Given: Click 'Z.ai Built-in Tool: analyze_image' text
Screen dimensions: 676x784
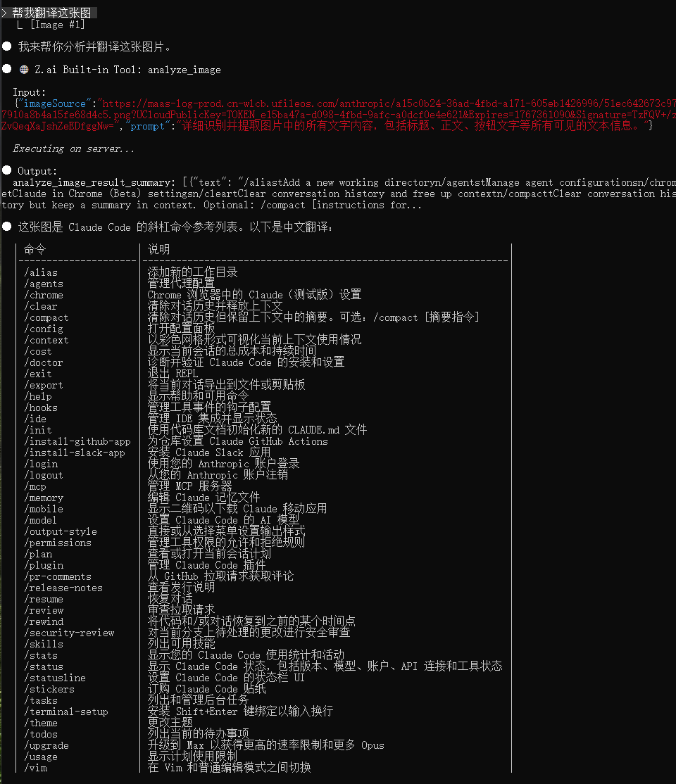Looking at the screenshot, I should 127,70.
